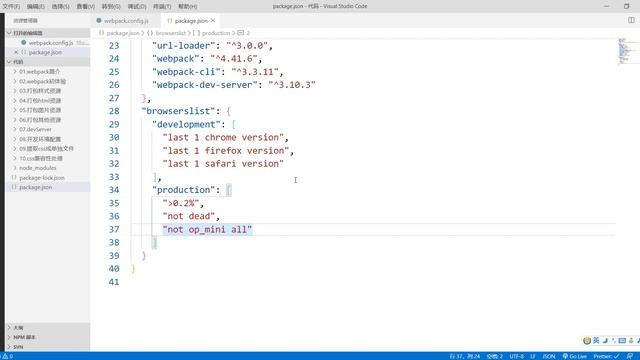
Task: Select package.json in explorer file tree
Action: [48, 187]
